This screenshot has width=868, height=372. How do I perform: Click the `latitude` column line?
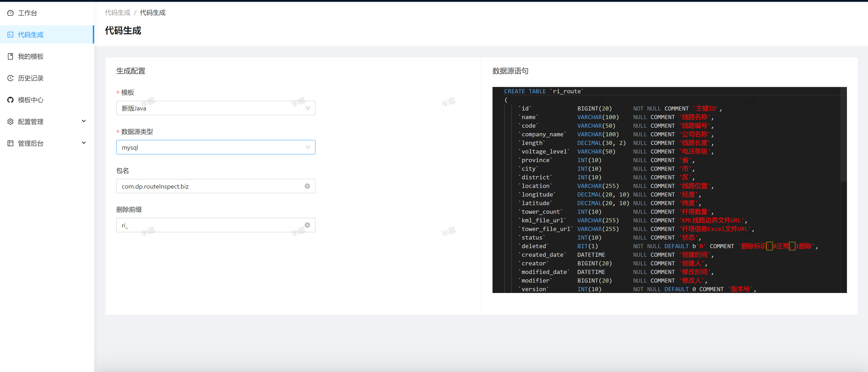610,203
